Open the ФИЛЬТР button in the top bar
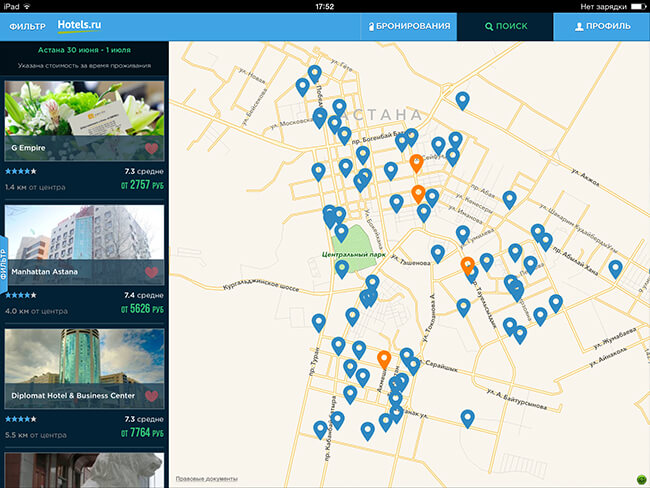Screen dimensions: 650x488 pyautogui.click(x=27, y=27)
